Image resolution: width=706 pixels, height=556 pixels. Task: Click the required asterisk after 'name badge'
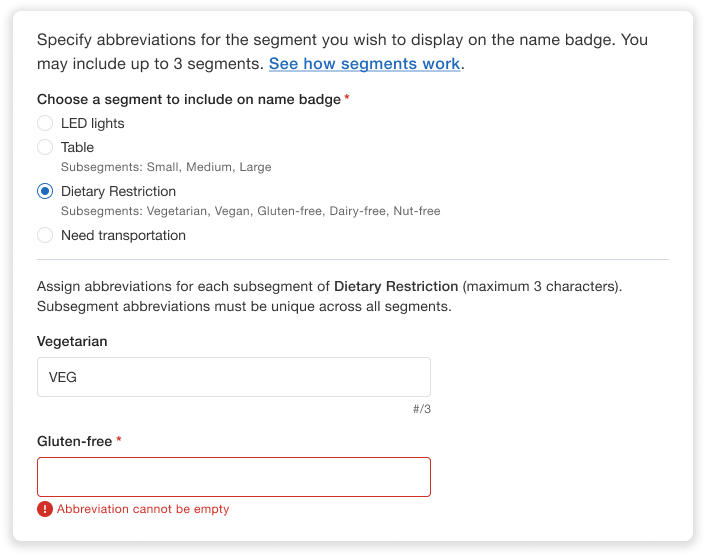click(x=347, y=99)
